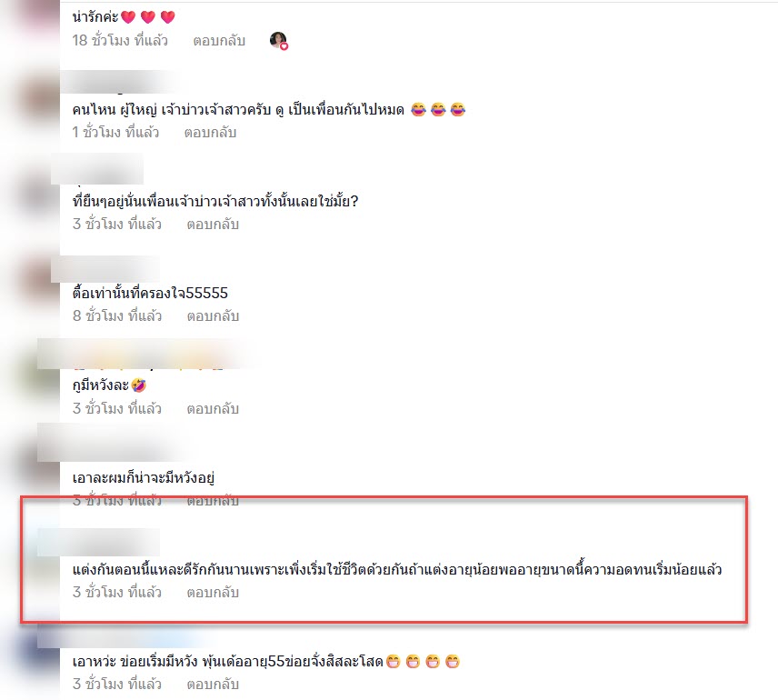Reply to the ที่ยืนๆอยู่นั่น question comment
Screen dimensions: 778x700
pyautogui.click(x=213, y=225)
